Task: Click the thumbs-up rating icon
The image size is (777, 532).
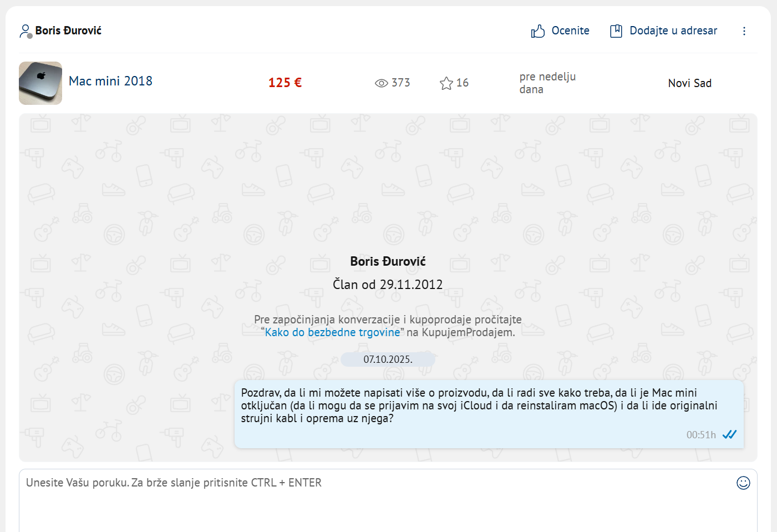Action: [x=537, y=31]
